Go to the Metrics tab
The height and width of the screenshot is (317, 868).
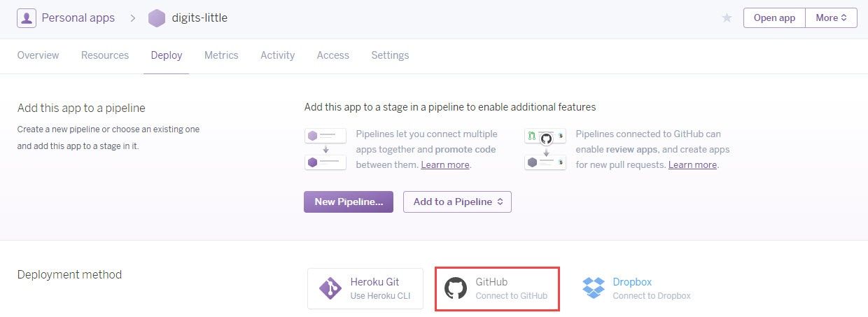coord(221,55)
